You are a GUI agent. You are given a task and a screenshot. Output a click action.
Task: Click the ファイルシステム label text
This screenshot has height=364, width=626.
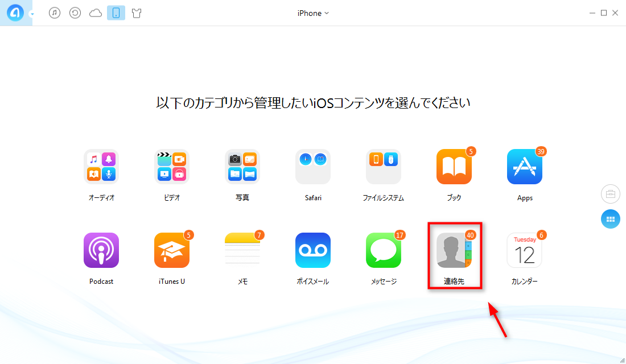coord(383,198)
